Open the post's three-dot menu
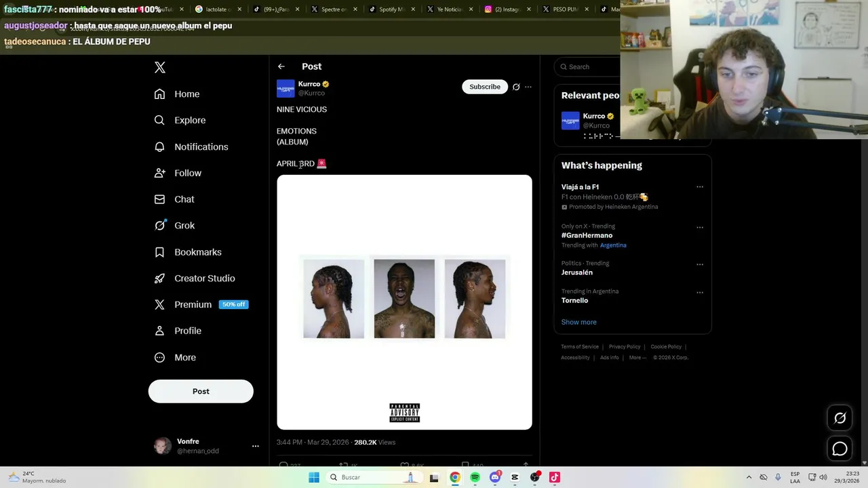The width and height of the screenshot is (868, 488). click(x=528, y=87)
